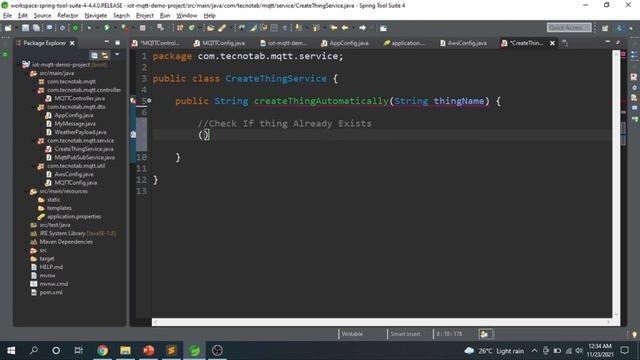The height and width of the screenshot is (360, 640).
Task: Click the Last Edit Location arrow icon
Action: [x=333, y=28]
